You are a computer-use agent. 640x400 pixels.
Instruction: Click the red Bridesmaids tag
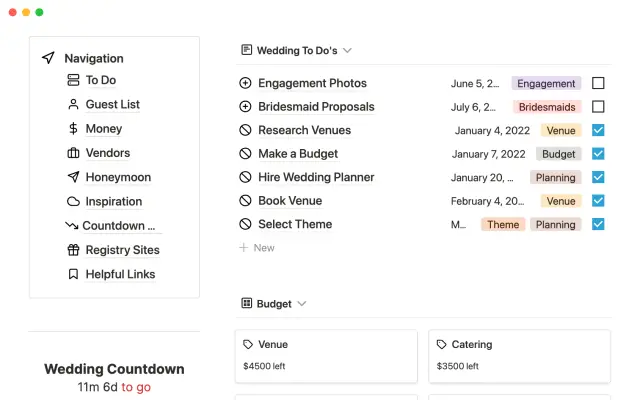(547, 107)
